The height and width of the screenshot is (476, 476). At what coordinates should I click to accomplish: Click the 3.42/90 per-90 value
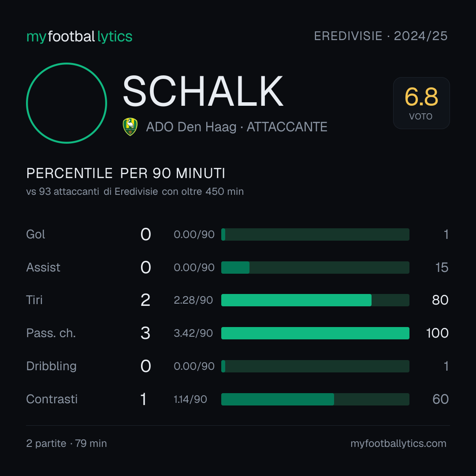(x=193, y=333)
